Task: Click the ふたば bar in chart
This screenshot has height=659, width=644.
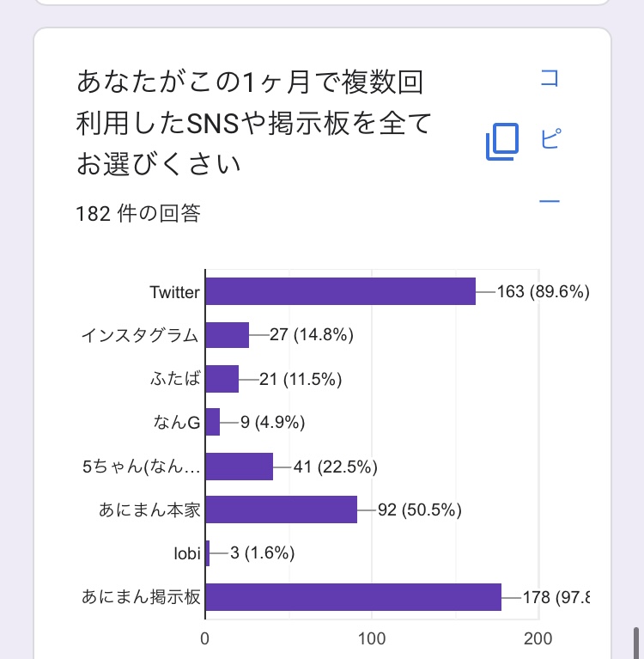Action: click(x=222, y=379)
